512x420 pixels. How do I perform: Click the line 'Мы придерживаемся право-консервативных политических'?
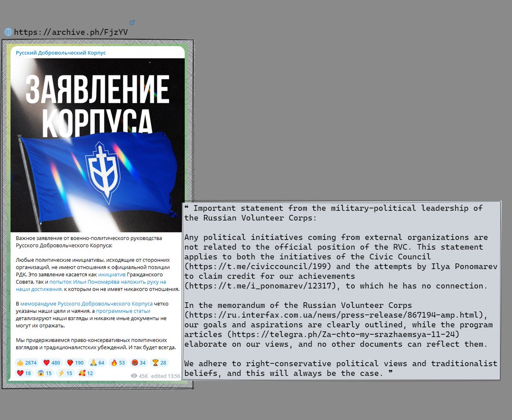(x=91, y=340)
